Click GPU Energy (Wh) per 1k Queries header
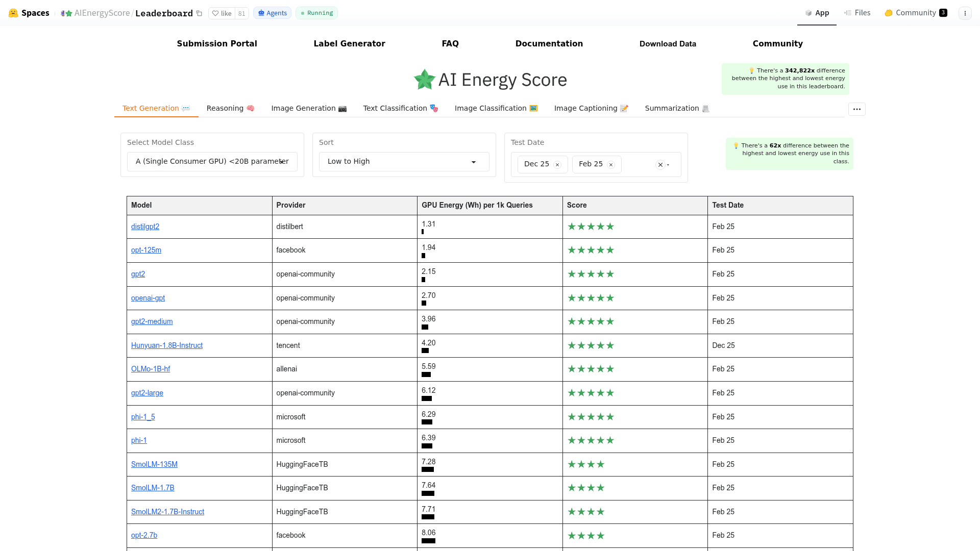 (x=490, y=205)
